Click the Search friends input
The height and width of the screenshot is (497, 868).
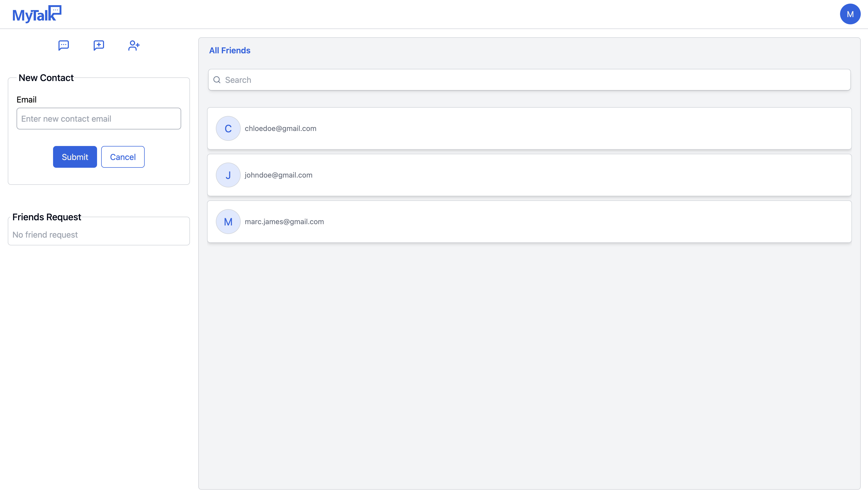coord(529,80)
